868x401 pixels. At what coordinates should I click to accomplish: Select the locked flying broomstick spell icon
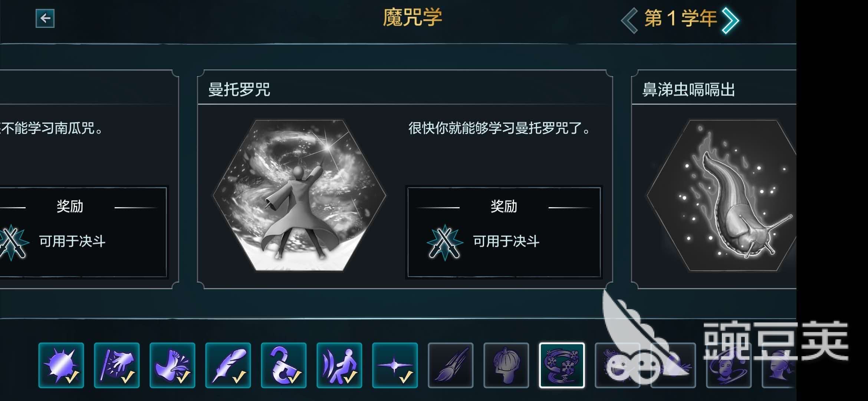[451, 365]
